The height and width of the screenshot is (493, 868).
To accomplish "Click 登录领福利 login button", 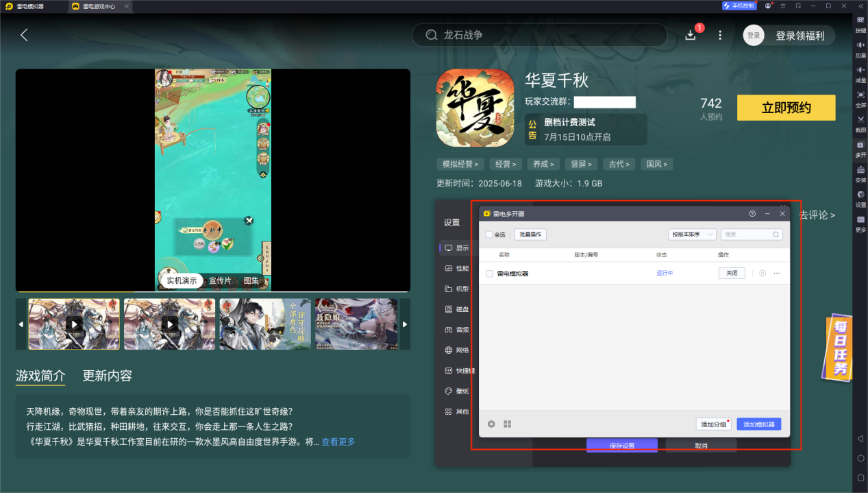I will 800,36.
